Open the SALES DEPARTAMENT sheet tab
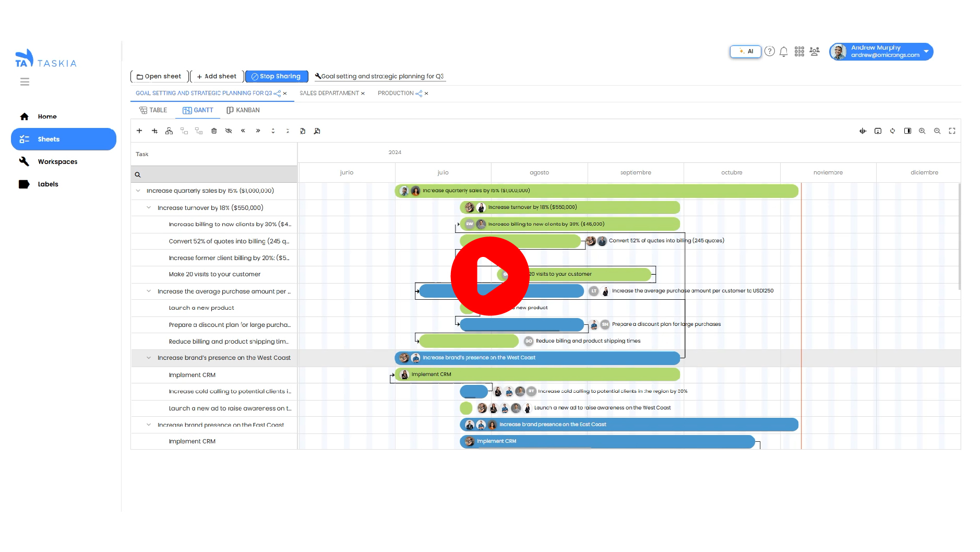Screen dimensions: 980x552 coord(329,93)
